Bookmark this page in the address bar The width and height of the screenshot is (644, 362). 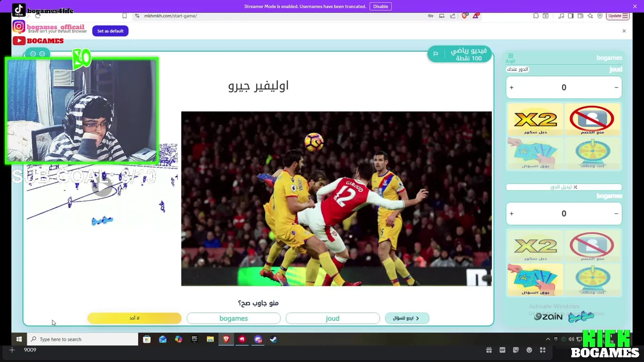click(124, 16)
